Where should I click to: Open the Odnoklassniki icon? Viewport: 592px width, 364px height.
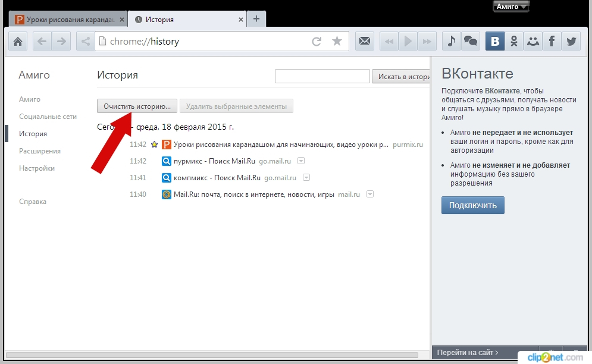pos(514,41)
